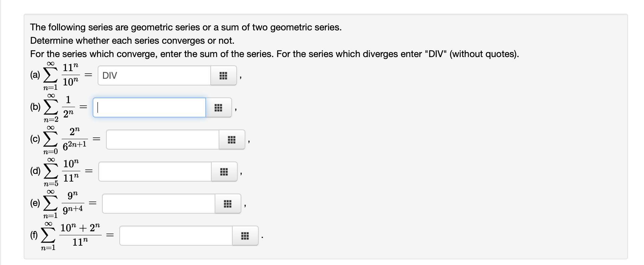Screen dimensions: 644x265
Task: Open the equation editor for part (d)
Action: coord(224,172)
